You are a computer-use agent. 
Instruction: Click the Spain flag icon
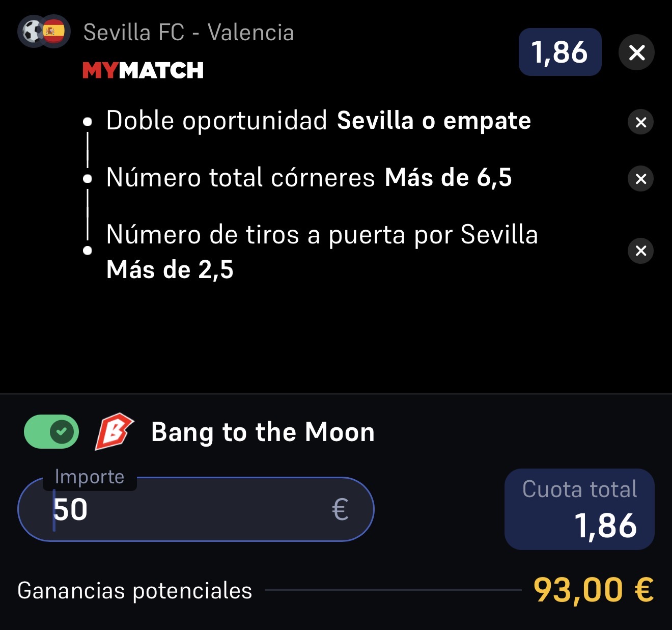click(54, 32)
